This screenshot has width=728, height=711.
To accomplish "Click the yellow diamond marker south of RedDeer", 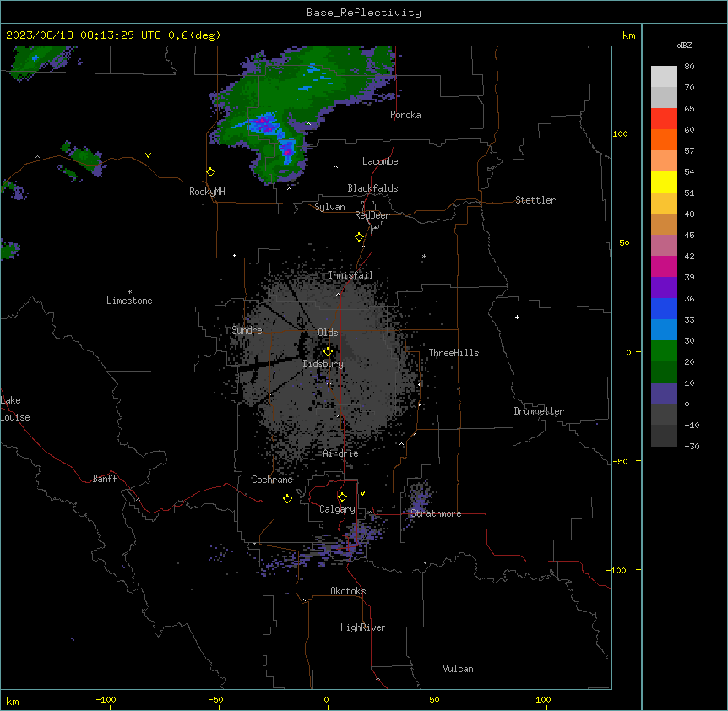I will point(360,237).
